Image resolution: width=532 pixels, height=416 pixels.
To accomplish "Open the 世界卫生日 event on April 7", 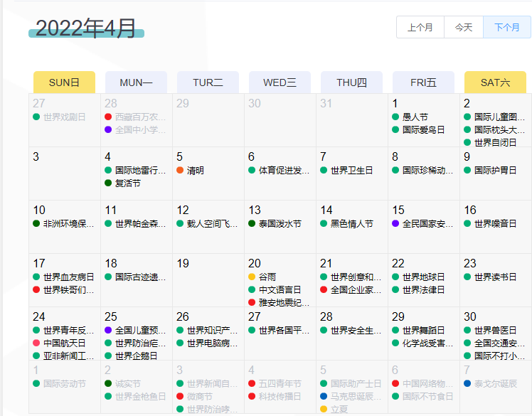I will pos(351,171).
